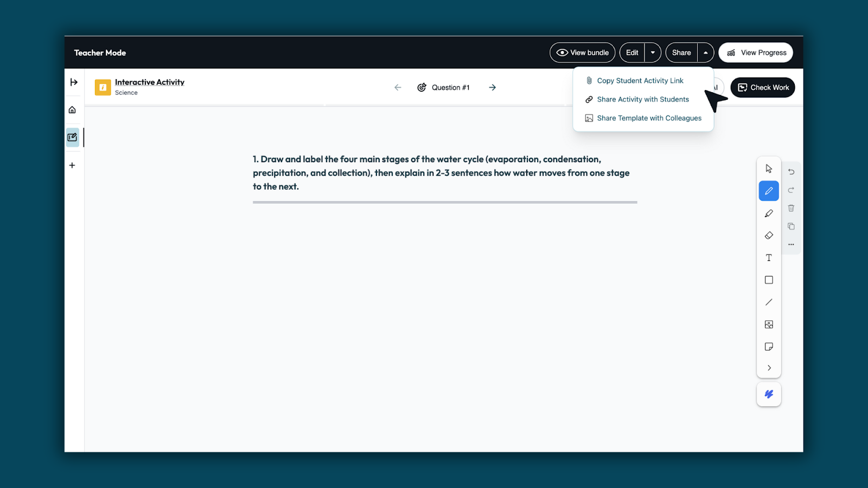Click the Teacher Mode label
The height and width of the screenshot is (488, 868).
(100, 53)
